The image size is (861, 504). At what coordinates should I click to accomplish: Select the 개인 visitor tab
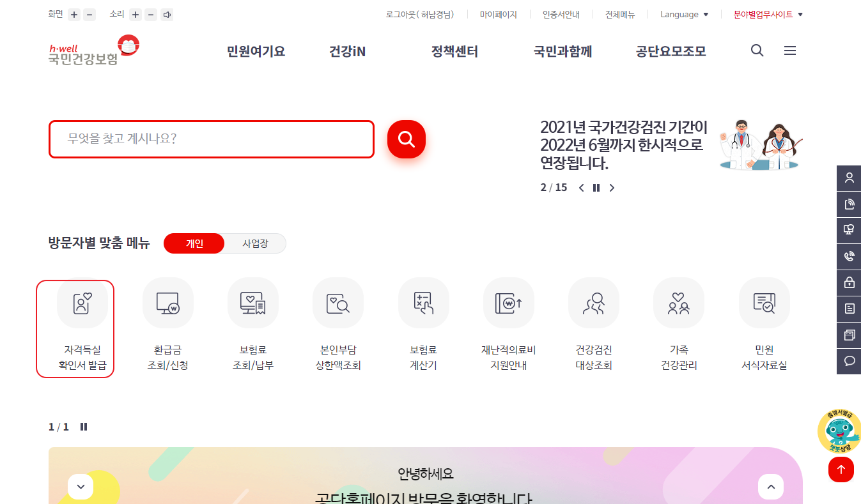click(x=194, y=243)
